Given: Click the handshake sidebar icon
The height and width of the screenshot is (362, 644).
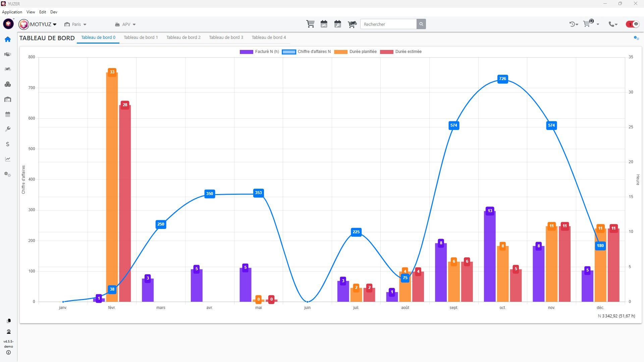Looking at the screenshot, I should point(8,54).
